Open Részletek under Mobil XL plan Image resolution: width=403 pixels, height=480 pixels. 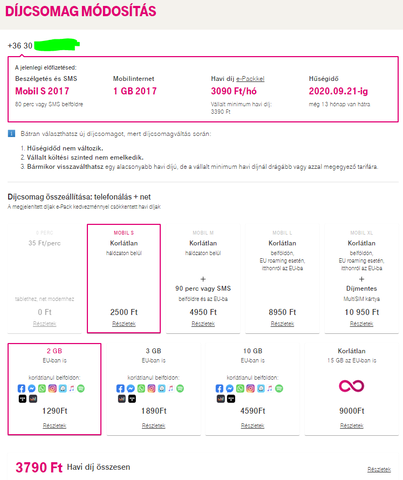[362, 324]
